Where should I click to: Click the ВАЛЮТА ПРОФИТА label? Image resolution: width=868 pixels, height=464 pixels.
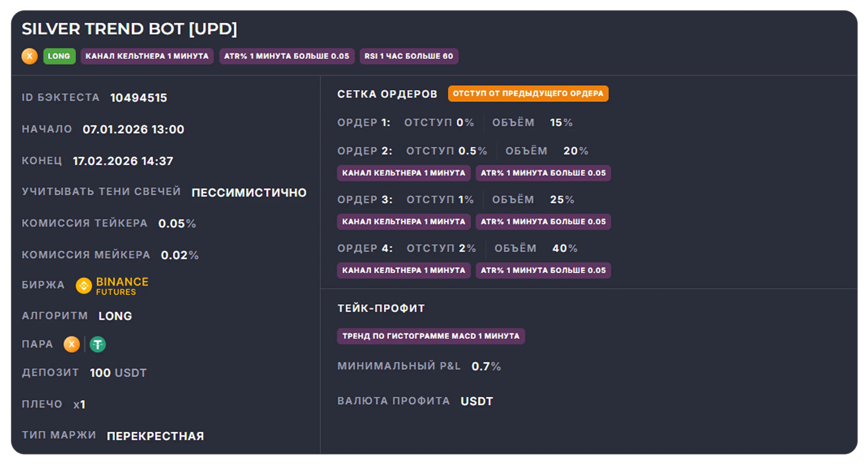point(394,401)
